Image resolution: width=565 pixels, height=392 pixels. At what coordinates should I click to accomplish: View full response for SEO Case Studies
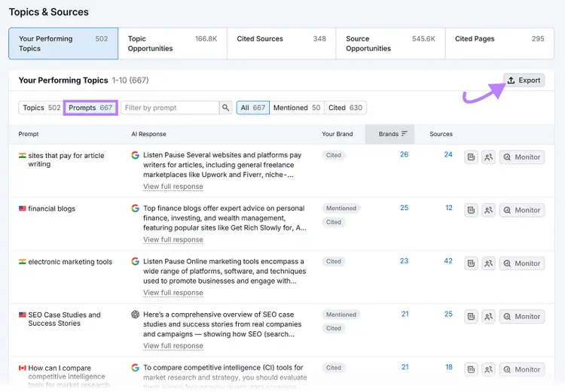coord(173,345)
